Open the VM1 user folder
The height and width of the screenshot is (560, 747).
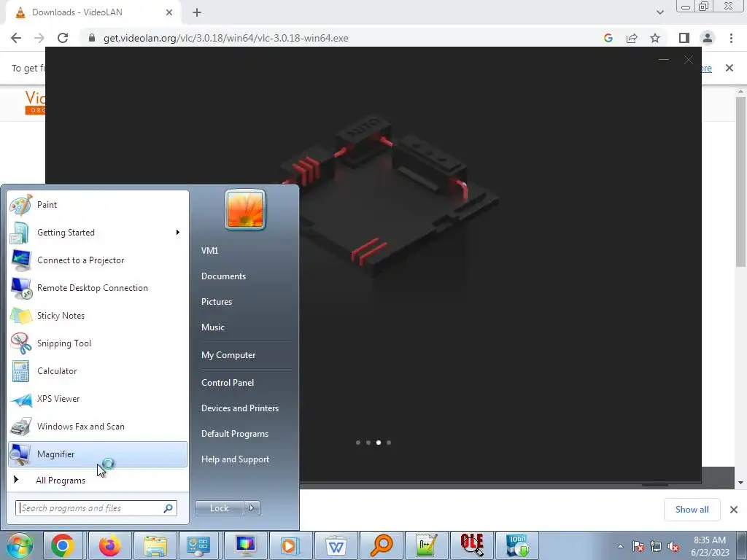tap(209, 251)
